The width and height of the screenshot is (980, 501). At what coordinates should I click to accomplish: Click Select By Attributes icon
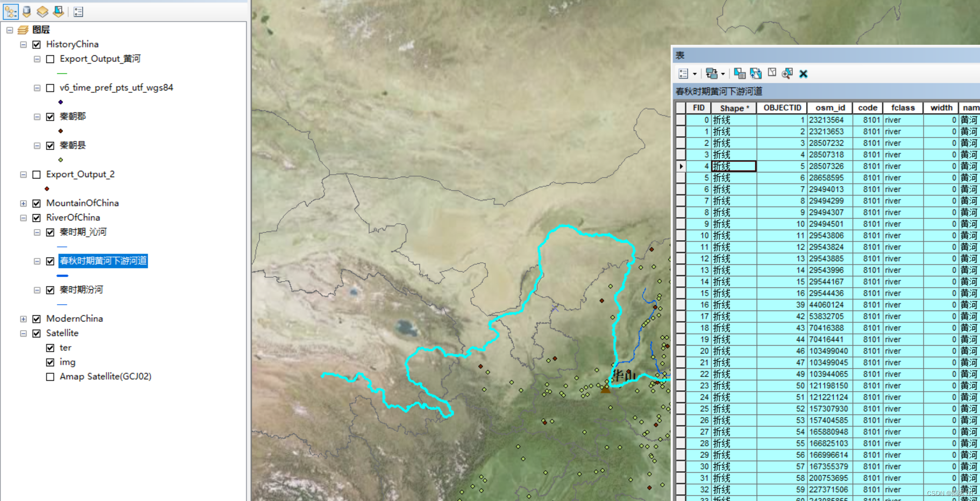click(740, 74)
